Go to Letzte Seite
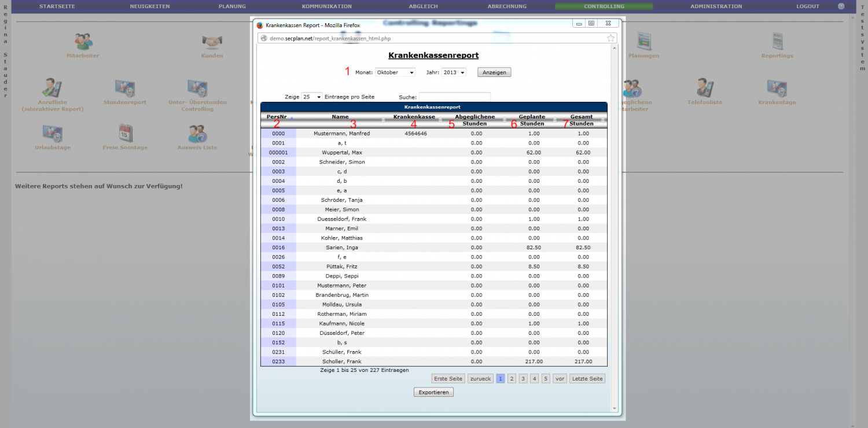 [x=587, y=379]
